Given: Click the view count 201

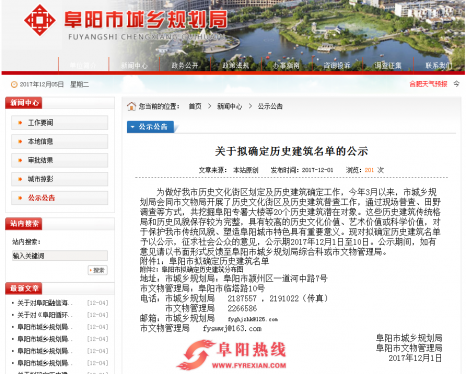Looking at the screenshot, I should click(369, 170).
